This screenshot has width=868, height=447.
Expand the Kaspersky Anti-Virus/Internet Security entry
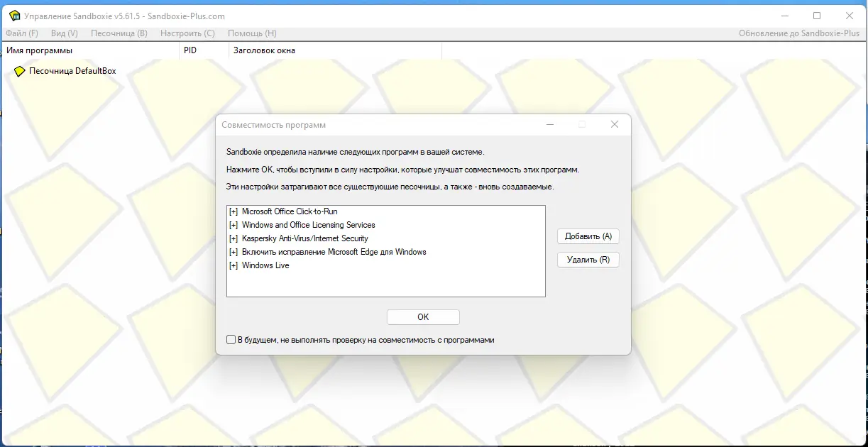pyautogui.click(x=234, y=238)
